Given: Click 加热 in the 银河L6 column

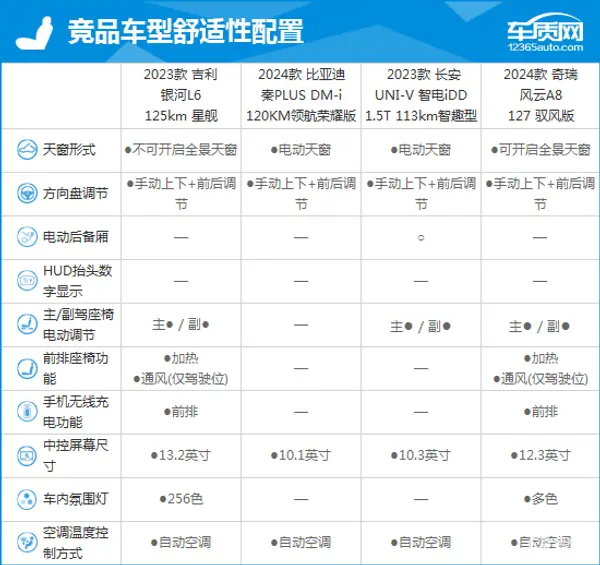Looking at the screenshot, I should click(x=181, y=358).
